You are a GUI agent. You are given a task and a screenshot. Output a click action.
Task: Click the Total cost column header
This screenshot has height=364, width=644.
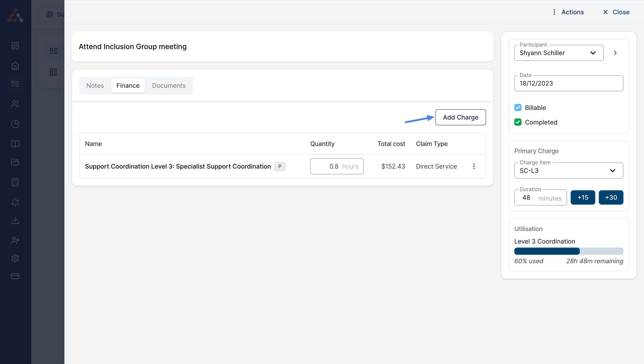pyautogui.click(x=391, y=144)
